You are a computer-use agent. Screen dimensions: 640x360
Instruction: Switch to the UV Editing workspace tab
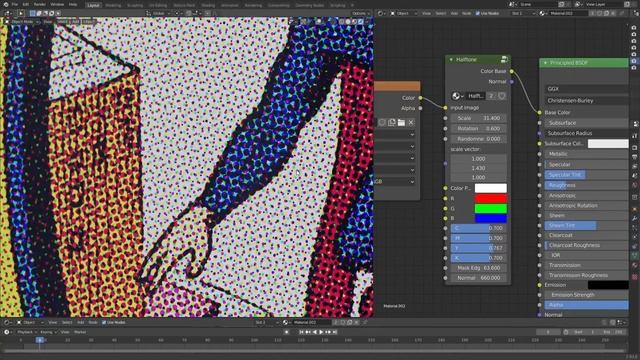pos(158,6)
